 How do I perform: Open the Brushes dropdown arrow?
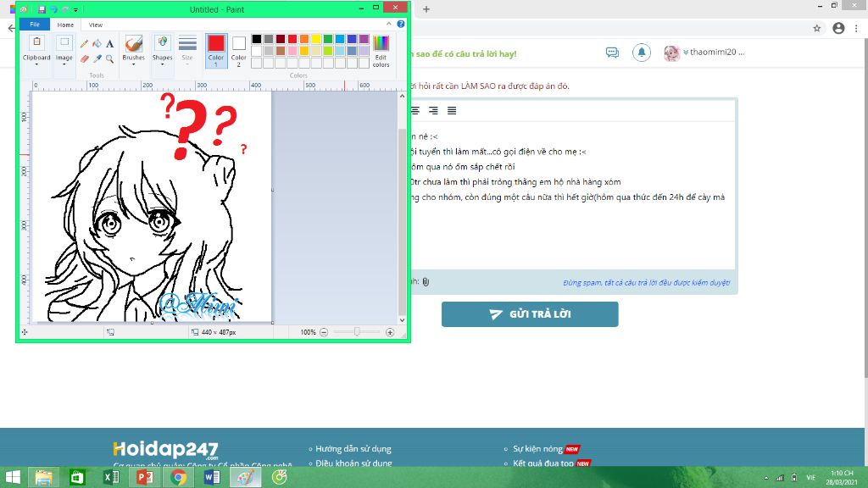133,64
